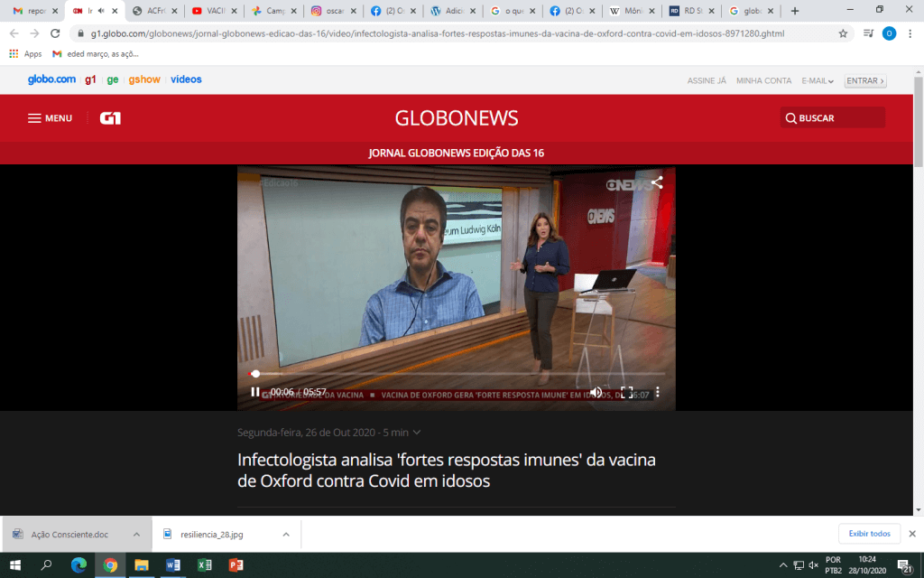
Task: Open Excel from the taskbar
Action: tap(205, 565)
